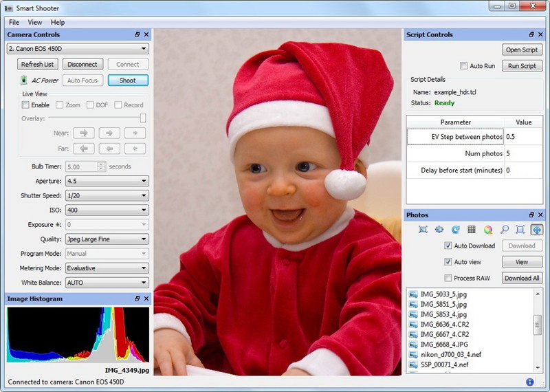The image size is (550, 392).
Task: Undock the Script Controls panel
Action: click(531, 34)
